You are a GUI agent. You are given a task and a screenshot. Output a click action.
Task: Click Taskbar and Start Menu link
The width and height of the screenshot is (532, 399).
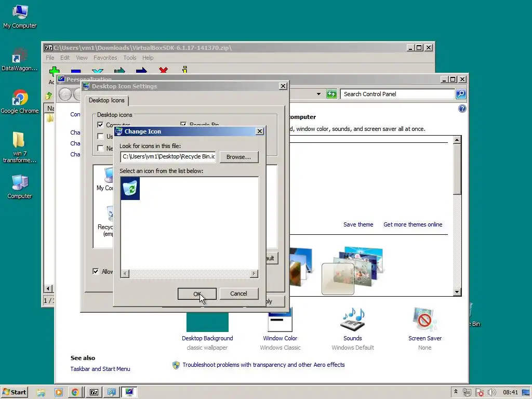[100, 369]
